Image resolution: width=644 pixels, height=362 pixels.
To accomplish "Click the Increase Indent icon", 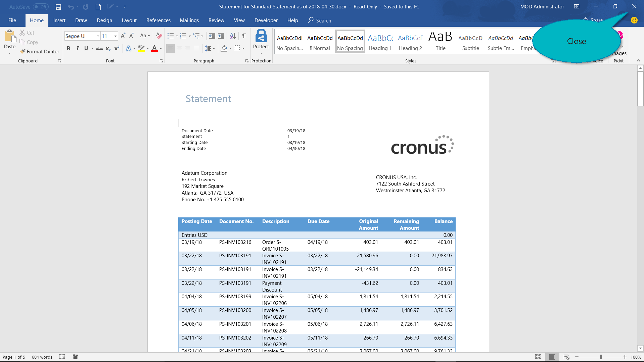I will pos(221,36).
